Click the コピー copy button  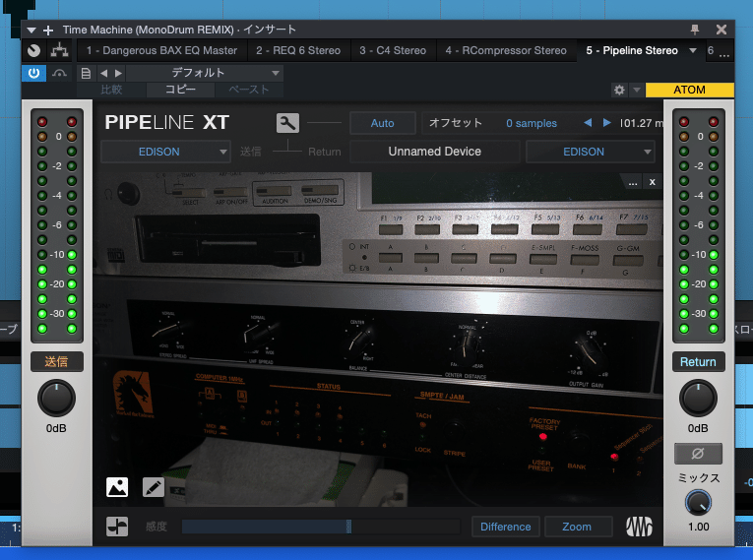180,90
